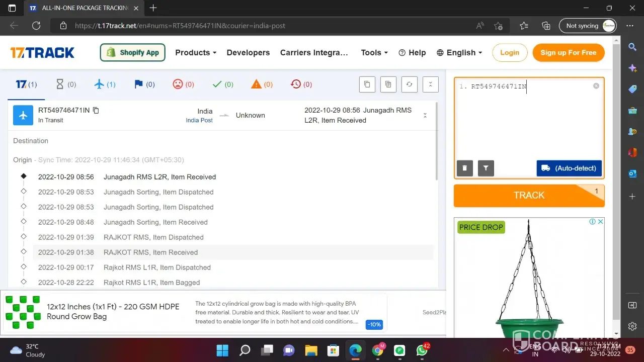The width and height of the screenshot is (644, 362).
Task: Clear the tracking number with the x icon
Action: tap(596, 86)
